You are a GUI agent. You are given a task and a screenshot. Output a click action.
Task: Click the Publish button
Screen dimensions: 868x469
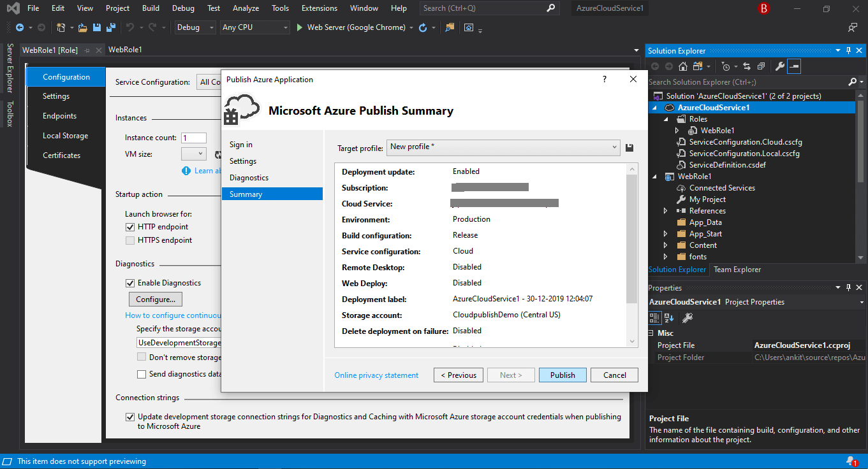click(x=563, y=375)
